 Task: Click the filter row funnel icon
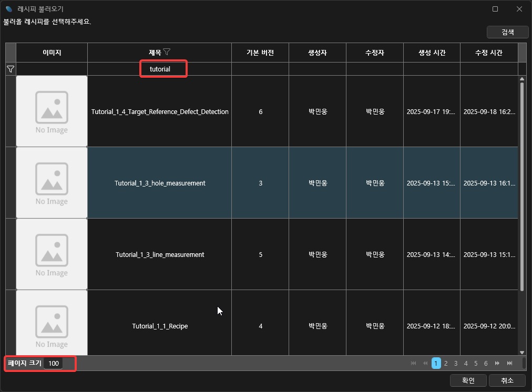point(10,69)
